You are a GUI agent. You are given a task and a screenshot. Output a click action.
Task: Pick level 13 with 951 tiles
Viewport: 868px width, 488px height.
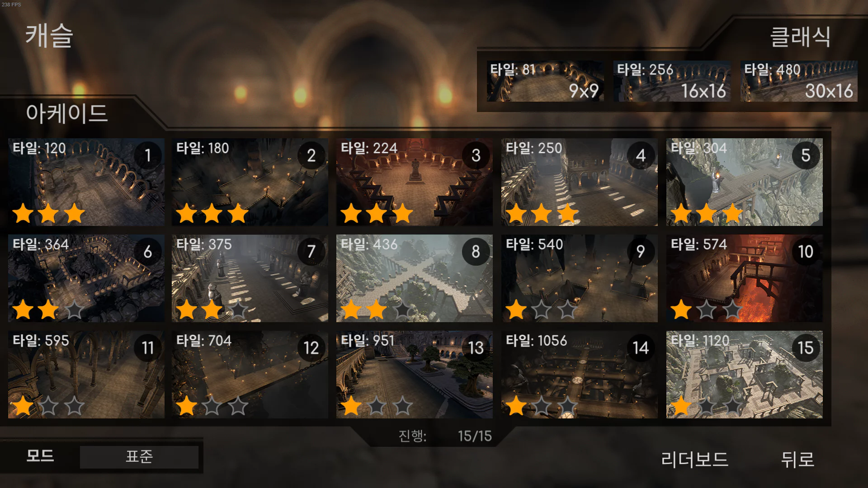pyautogui.click(x=415, y=375)
